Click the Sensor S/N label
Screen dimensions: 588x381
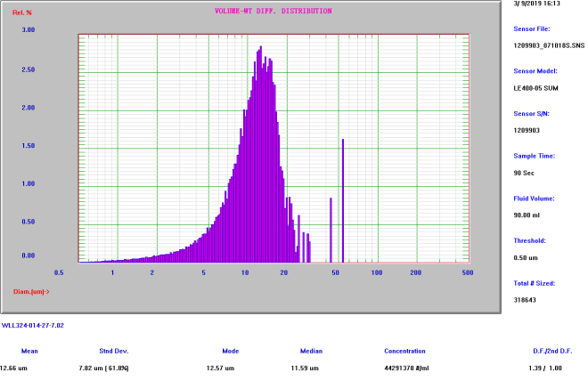[x=533, y=113]
